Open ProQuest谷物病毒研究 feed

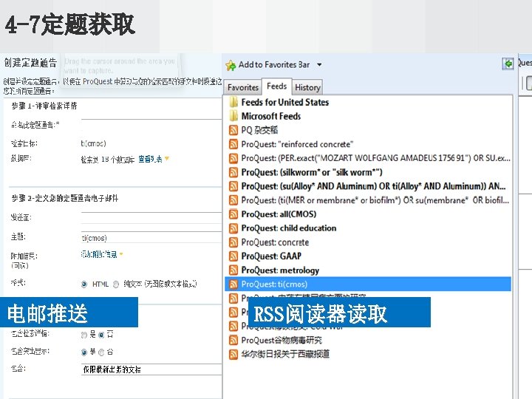(282, 340)
